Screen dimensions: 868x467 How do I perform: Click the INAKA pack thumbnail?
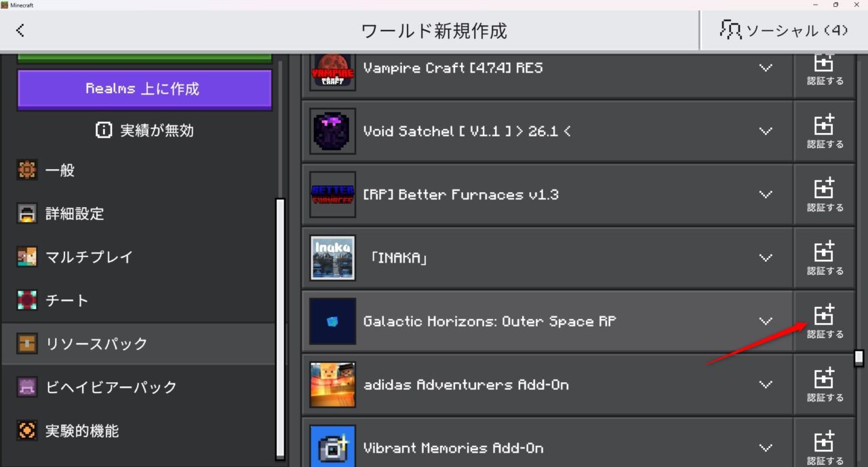tap(332, 258)
